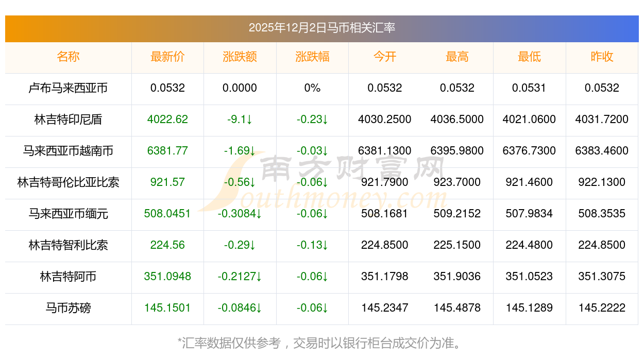Viewport: 644px width, 359px height.
Task: Click opening value 145.2347
Action: click(385, 308)
